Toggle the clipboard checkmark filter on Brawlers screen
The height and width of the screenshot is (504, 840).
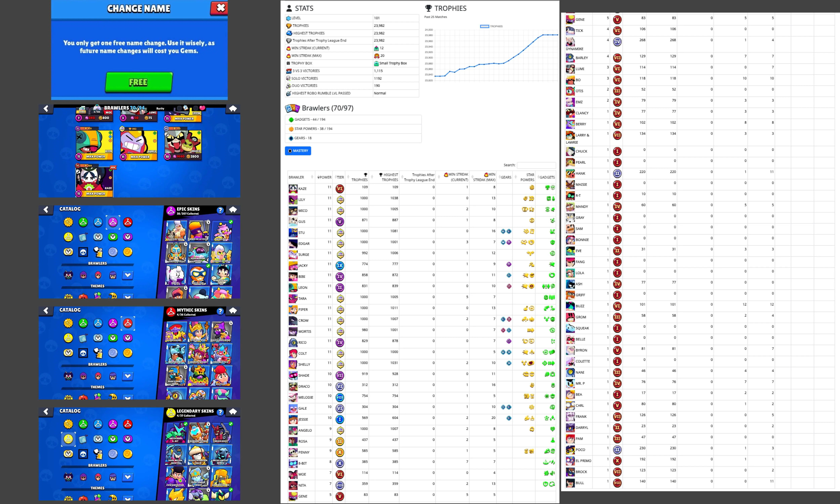pos(185,108)
